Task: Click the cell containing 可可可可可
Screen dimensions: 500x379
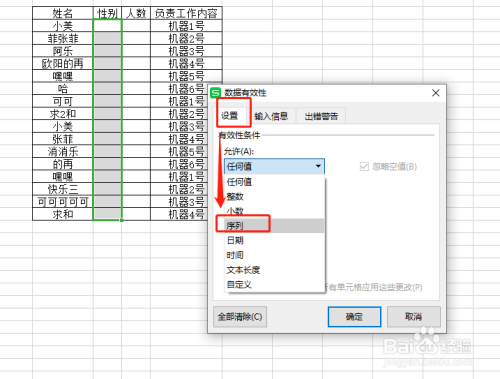Action: click(63, 202)
